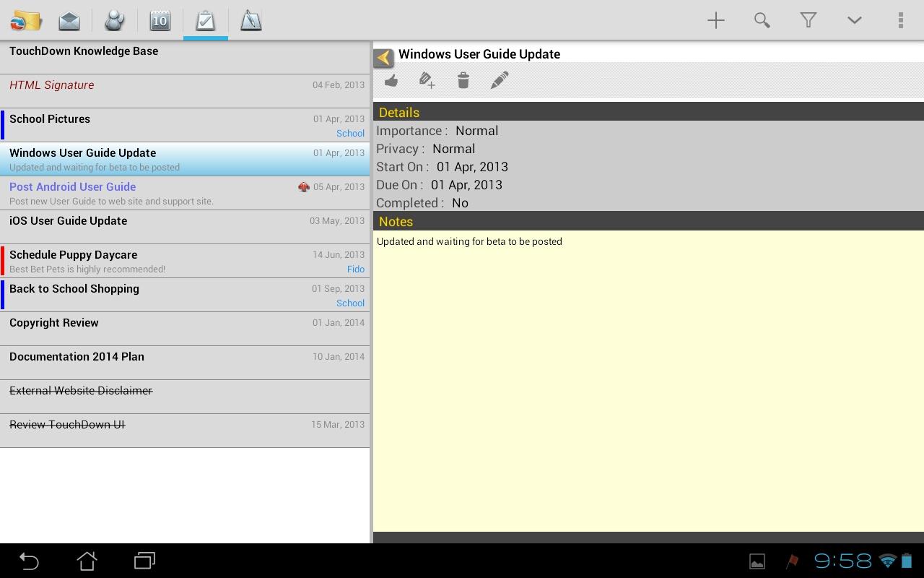Click the Notes section header
The width and height of the screenshot is (924, 578).
point(648,221)
